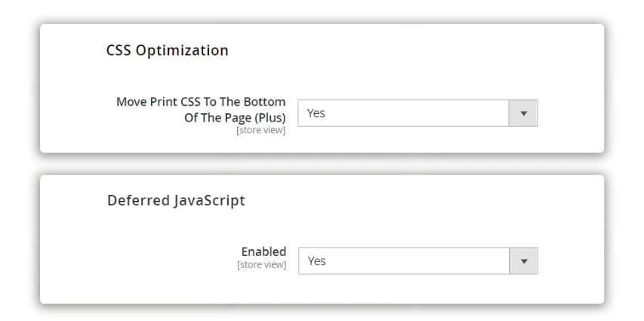The image size is (644, 321).
Task: Click the store view scope under Move Print CSS
Action: coord(260,131)
